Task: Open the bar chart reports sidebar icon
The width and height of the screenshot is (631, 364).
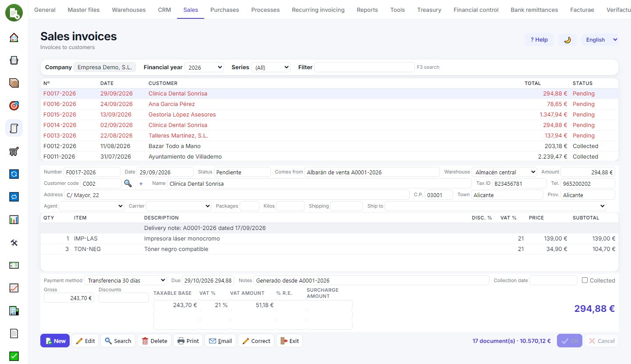Action: (14, 219)
